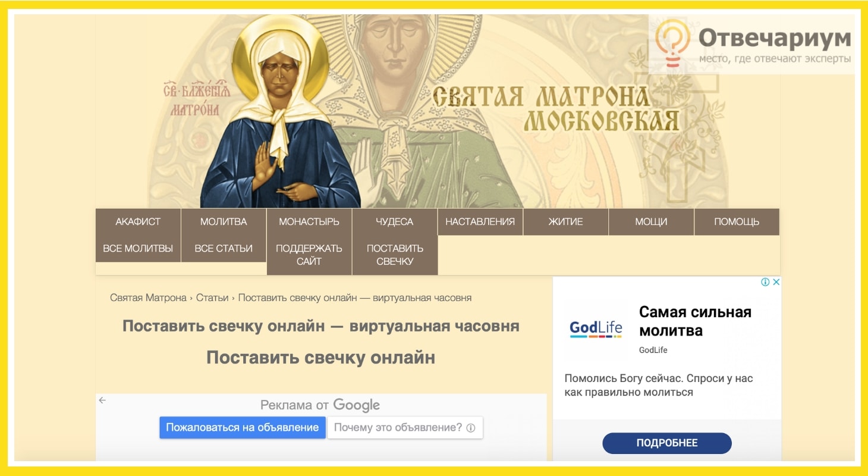Viewport: 868px width, 476px height.
Task: Go to ВСЕ МОЛИТВЫ page
Action: tap(138, 249)
